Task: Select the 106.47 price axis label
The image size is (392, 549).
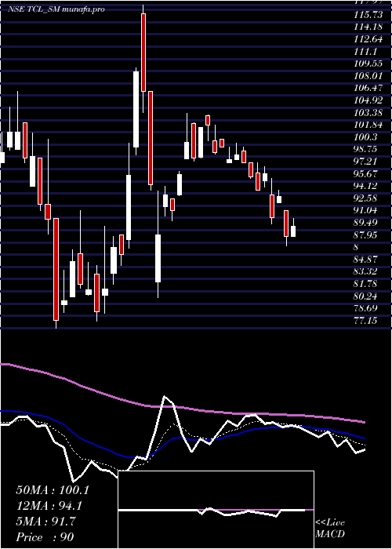Action: point(368,88)
